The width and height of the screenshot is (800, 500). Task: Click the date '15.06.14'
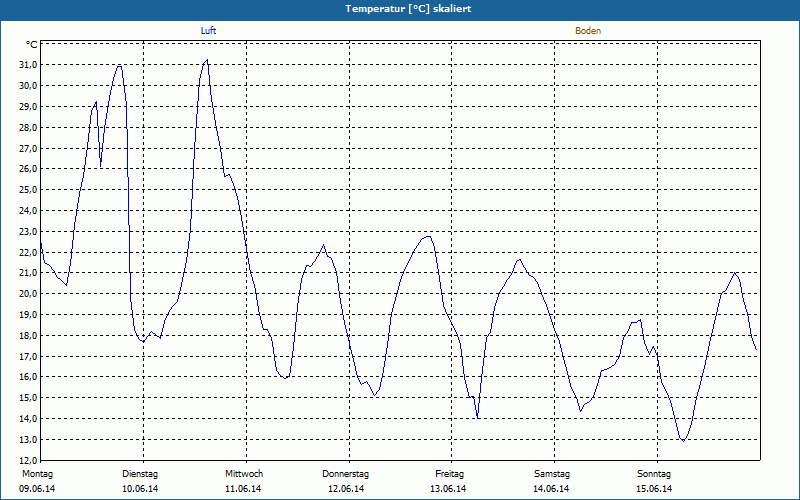[654, 489]
